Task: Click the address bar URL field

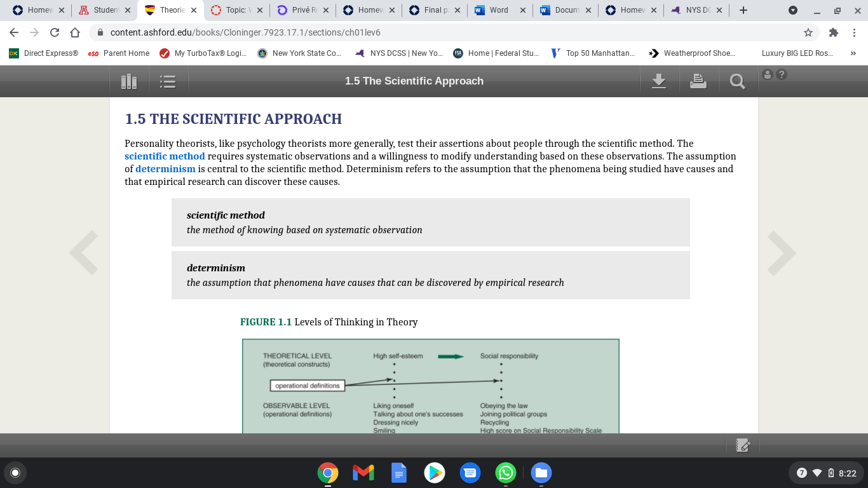Action: click(445, 32)
